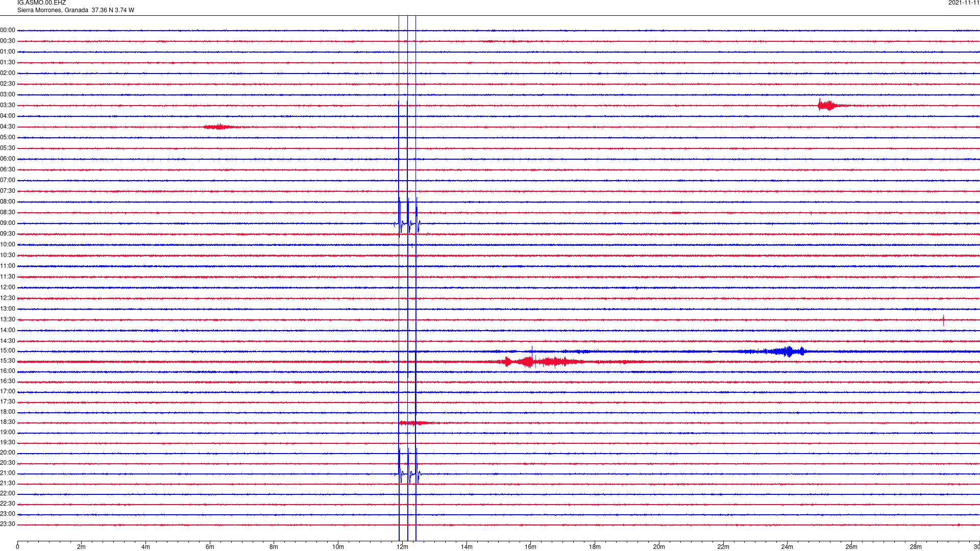Select the 12:00 time row label

click(x=8, y=287)
